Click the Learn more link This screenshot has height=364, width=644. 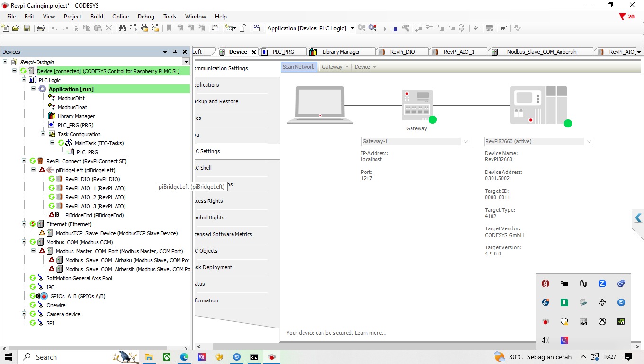pos(370,333)
